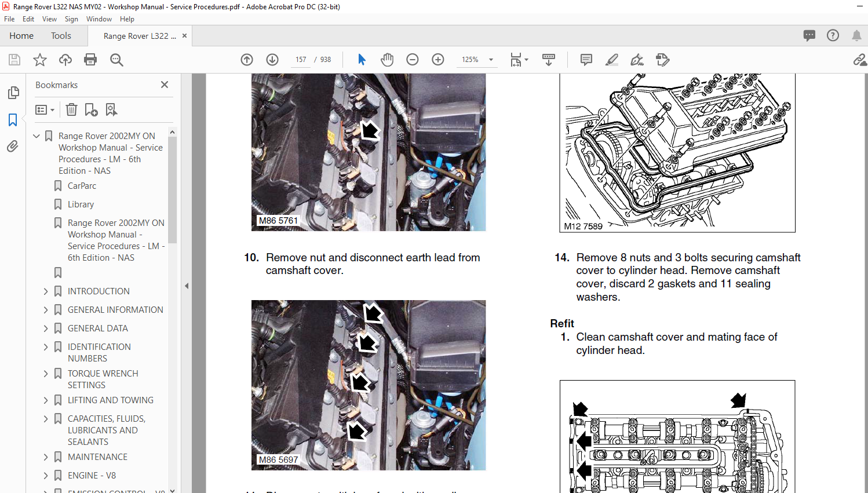Open the Help question mark icon
This screenshot has height=493, width=868.
[833, 35]
